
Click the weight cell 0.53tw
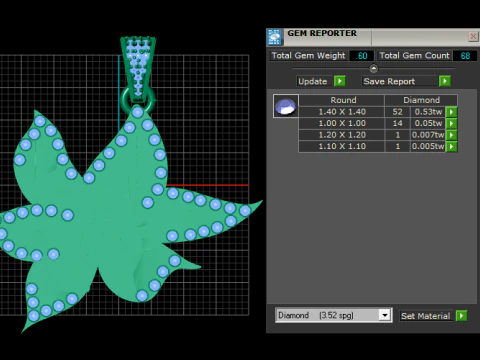pyautogui.click(x=428, y=112)
